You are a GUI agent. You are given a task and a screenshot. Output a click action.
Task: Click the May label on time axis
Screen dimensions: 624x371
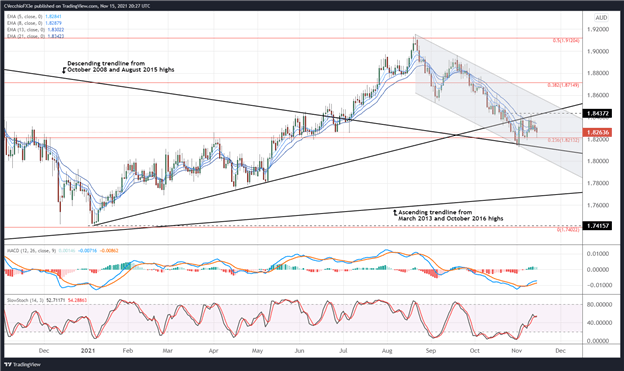click(257, 351)
